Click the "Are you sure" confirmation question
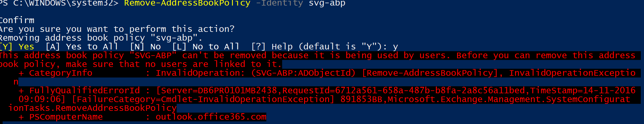Screen dimensions: 644x124 coord(117,29)
